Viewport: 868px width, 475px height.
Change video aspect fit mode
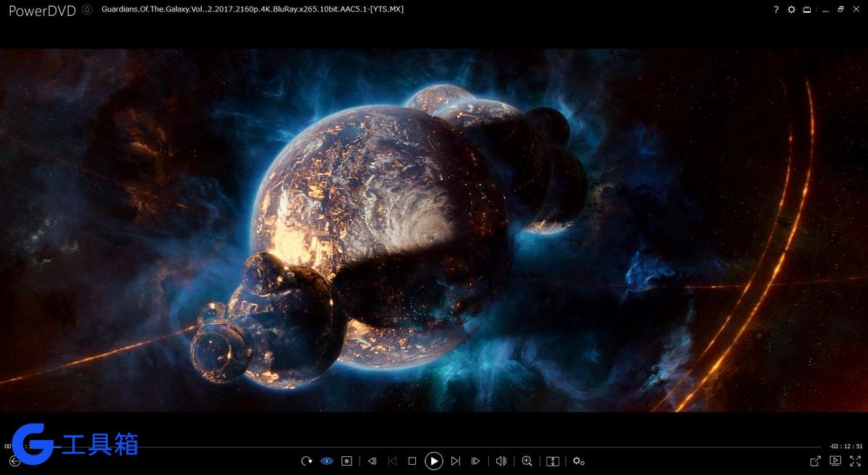[x=553, y=461]
